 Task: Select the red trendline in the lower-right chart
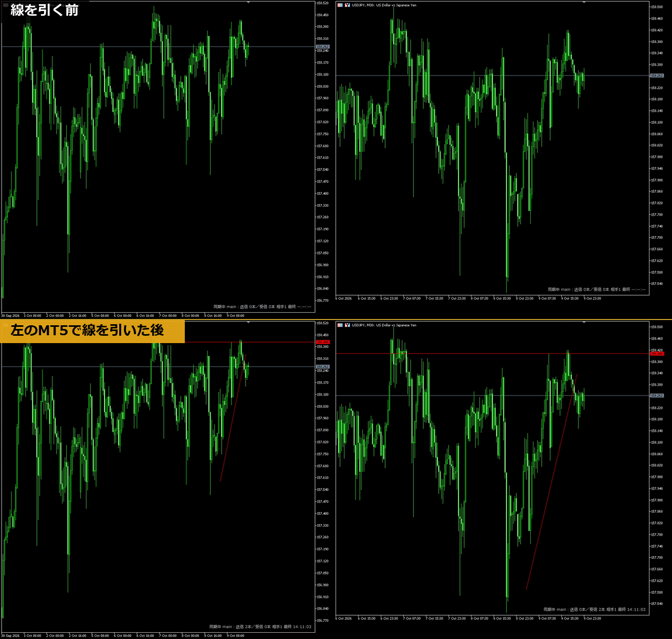(551, 482)
